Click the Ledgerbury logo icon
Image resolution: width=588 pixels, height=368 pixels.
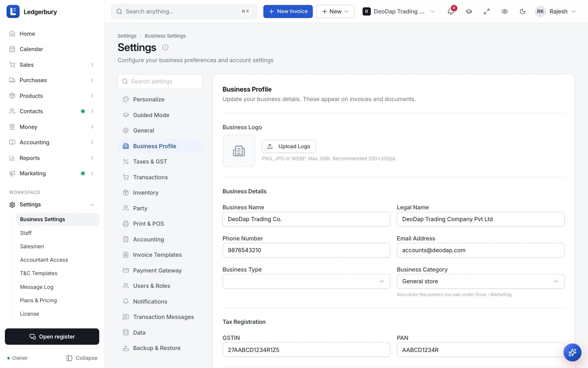tap(13, 11)
